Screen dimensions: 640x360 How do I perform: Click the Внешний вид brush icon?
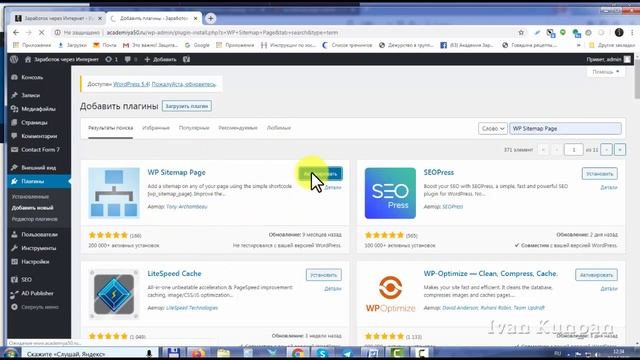pos(14,167)
